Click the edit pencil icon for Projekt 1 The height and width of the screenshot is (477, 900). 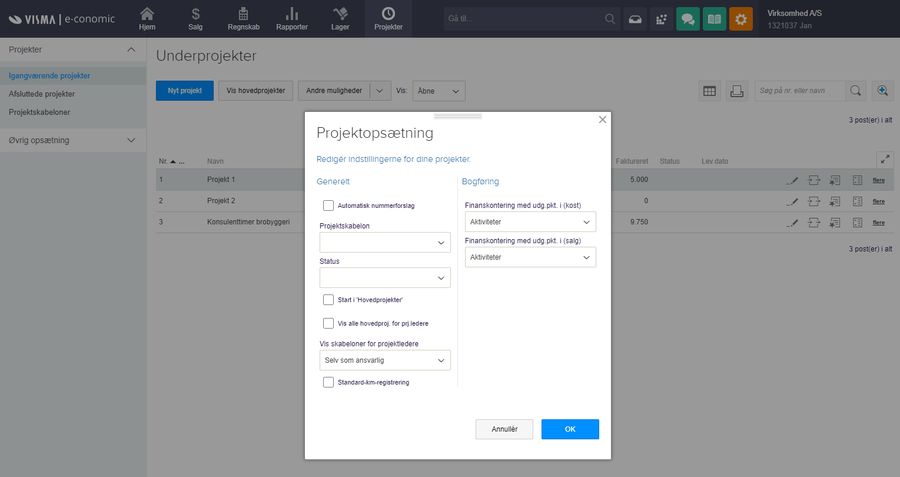792,179
